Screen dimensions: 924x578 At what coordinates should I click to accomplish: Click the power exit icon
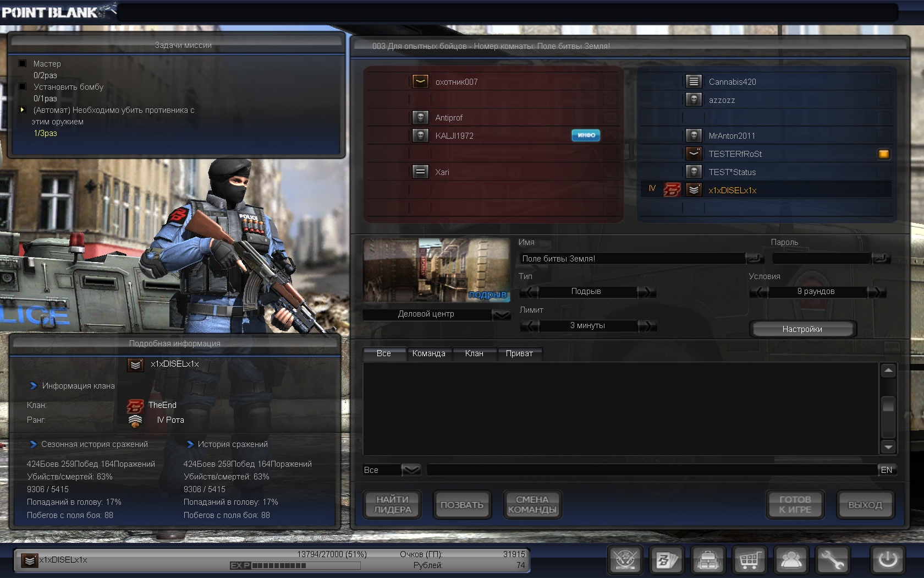click(887, 560)
